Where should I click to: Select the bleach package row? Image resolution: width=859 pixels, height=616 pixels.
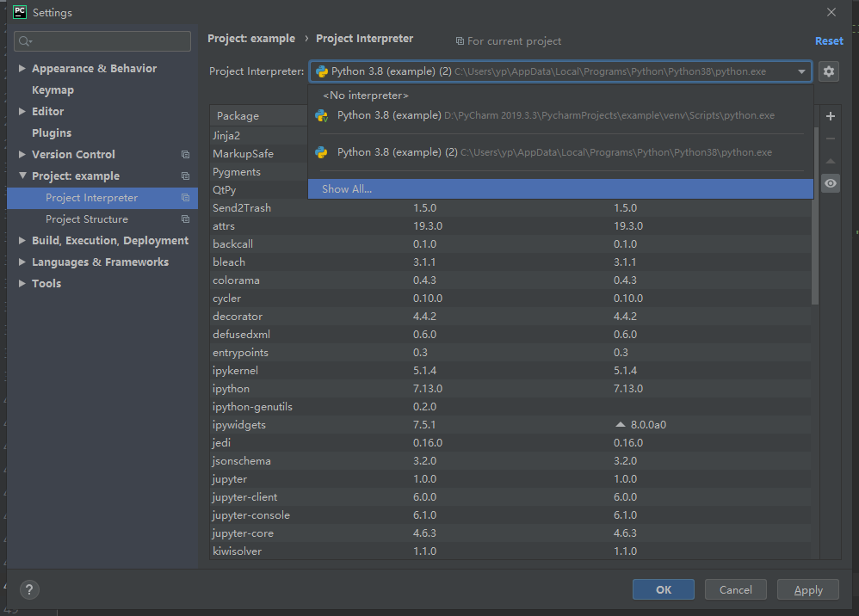[x=510, y=262]
